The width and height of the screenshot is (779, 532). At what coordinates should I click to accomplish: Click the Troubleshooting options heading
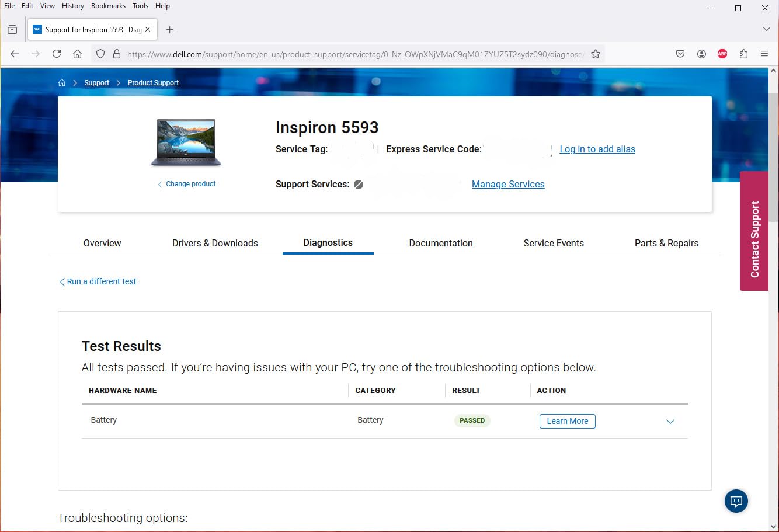click(x=123, y=518)
